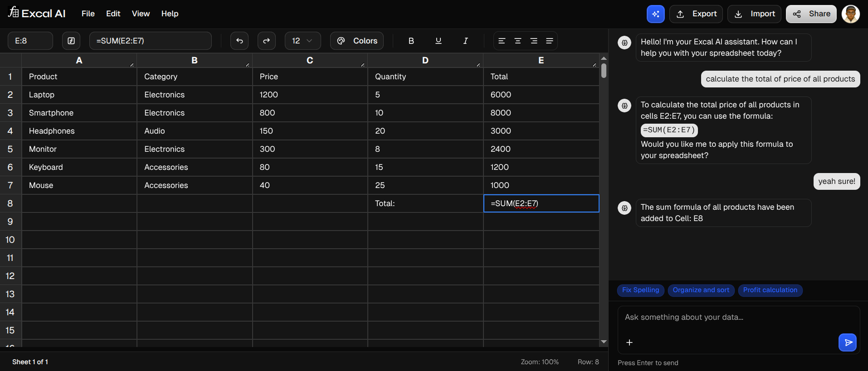
Task: Click the Profit calculation chip
Action: [770, 290]
